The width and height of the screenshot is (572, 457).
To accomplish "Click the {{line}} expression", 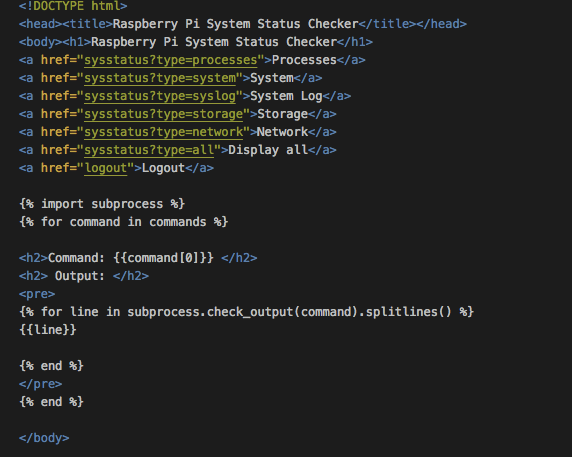I will click(x=48, y=330).
